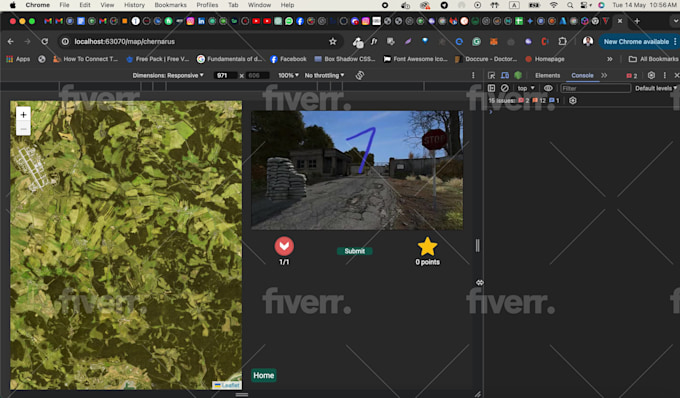The width and height of the screenshot is (680, 398).
Task: Open the No throttling dropdown
Action: (324, 75)
